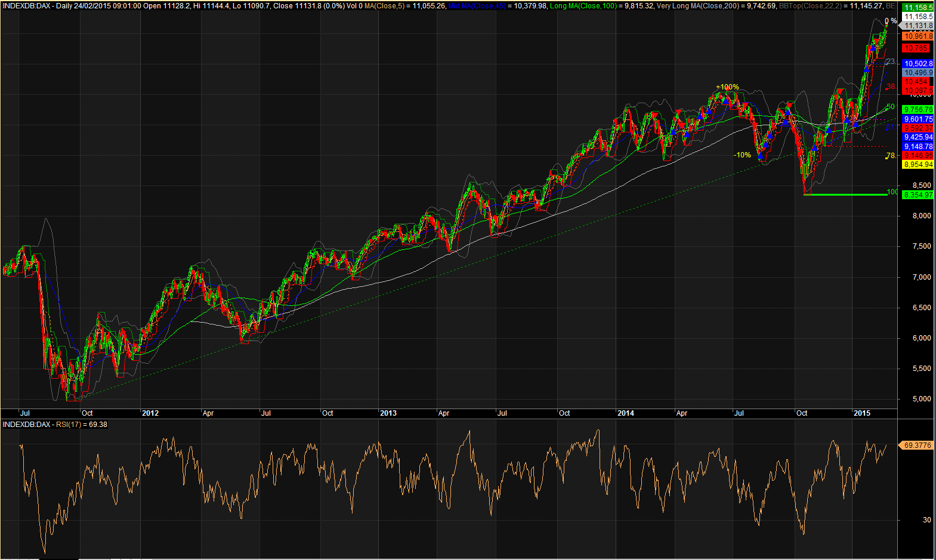Click the 6,500 price axis value
The width and height of the screenshot is (936, 560).
922,308
